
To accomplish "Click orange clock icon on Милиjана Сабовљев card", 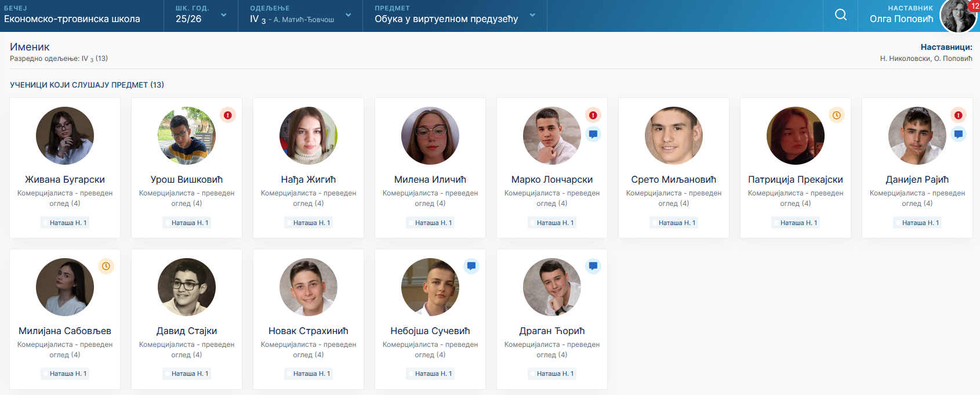I will [x=106, y=266].
